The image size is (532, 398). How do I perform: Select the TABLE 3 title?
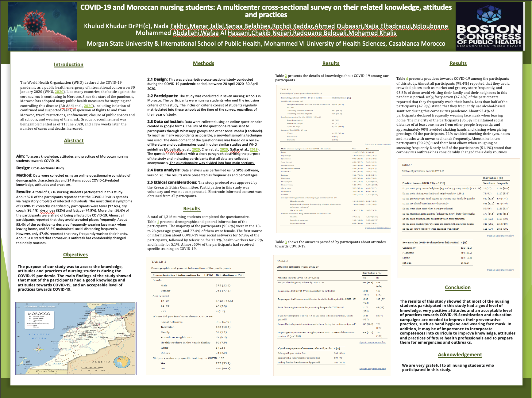point(282,261)
